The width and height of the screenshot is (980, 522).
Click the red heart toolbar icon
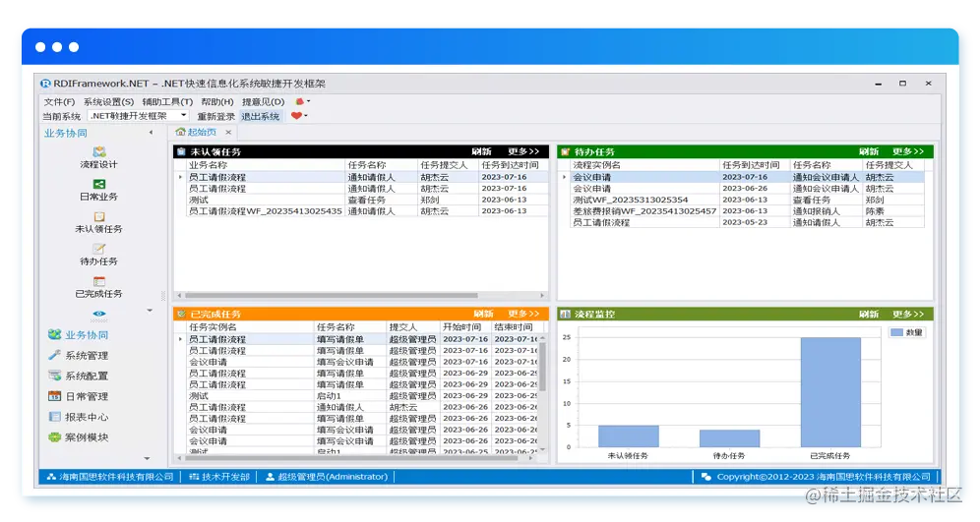tap(296, 116)
